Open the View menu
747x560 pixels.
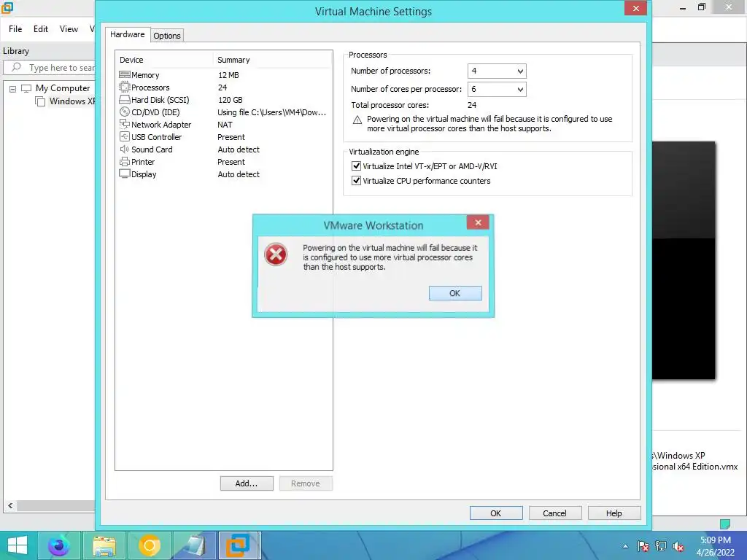coord(69,29)
